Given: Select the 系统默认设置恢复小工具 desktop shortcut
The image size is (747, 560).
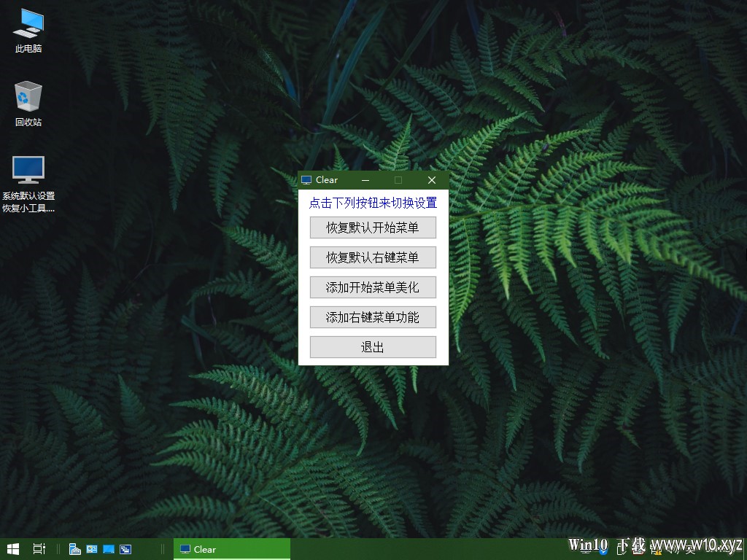Looking at the screenshot, I should (x=28, y=183).
